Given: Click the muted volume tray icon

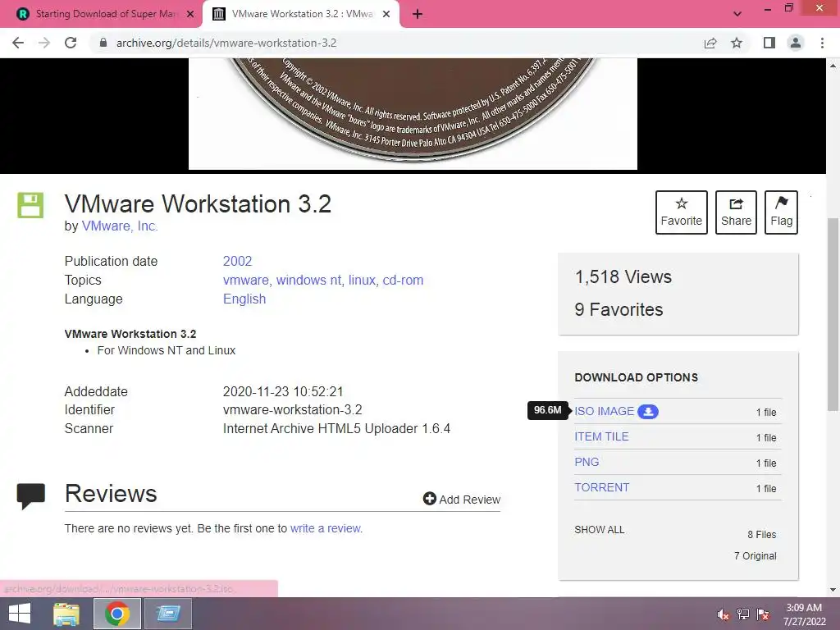Looking at the screenshot, I should pyautogui.click(x=724, y=614).
